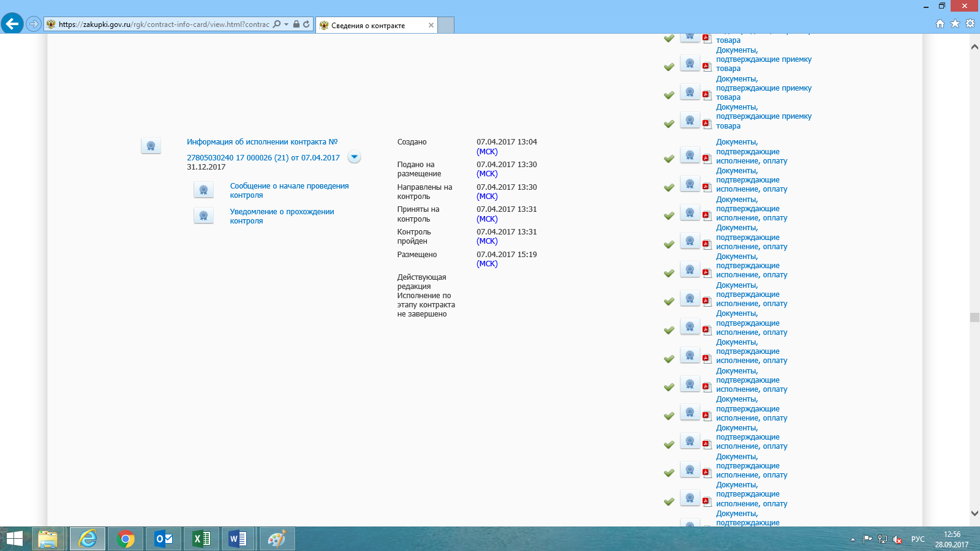Screen dimensions: 980x551
Task: Open the browser Tools gear menu
Action: coord(970,24)
